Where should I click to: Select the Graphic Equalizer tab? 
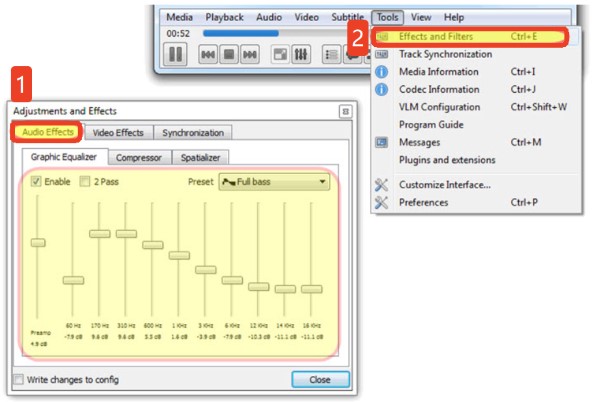pos(64,157)
